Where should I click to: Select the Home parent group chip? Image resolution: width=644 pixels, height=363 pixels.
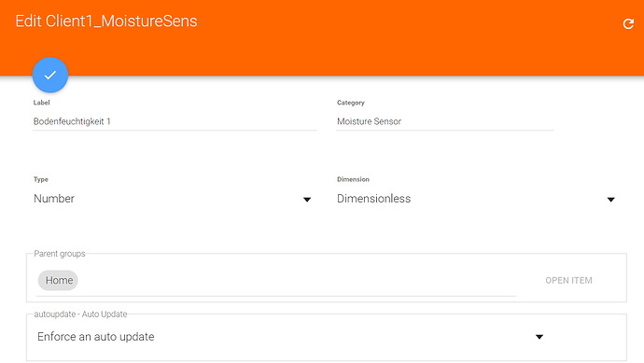(58, 281)
